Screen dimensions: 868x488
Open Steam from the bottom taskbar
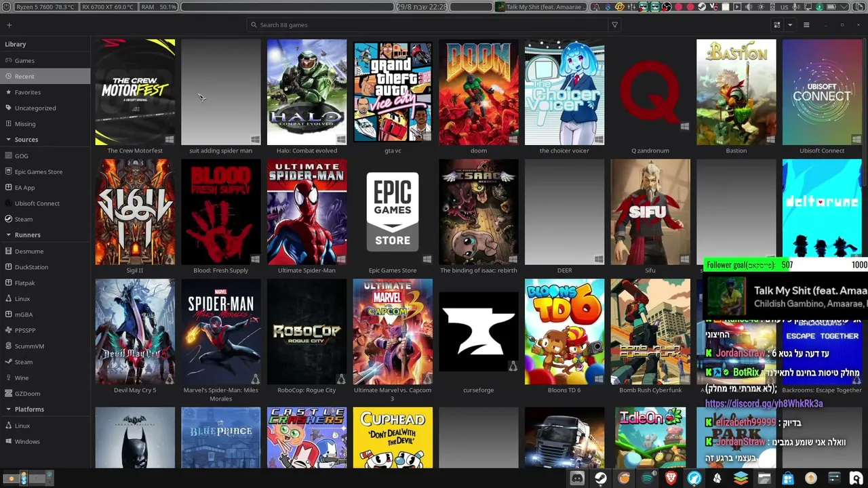[601, 479]
